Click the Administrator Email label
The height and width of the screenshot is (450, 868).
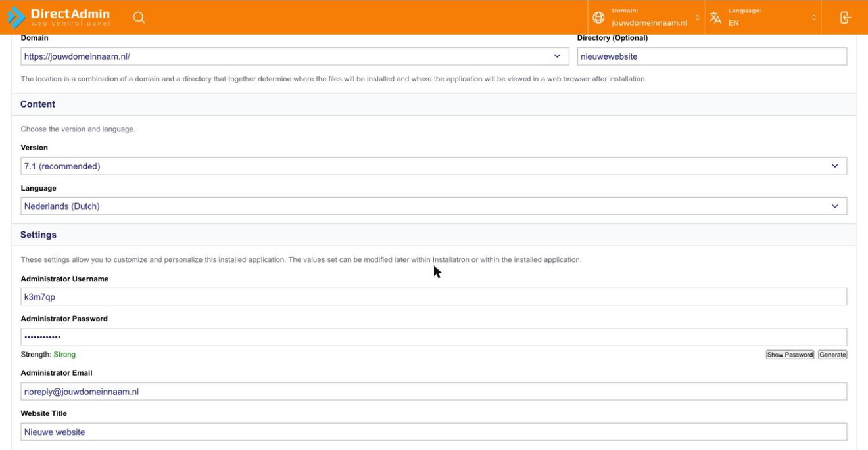coord(57,373)
